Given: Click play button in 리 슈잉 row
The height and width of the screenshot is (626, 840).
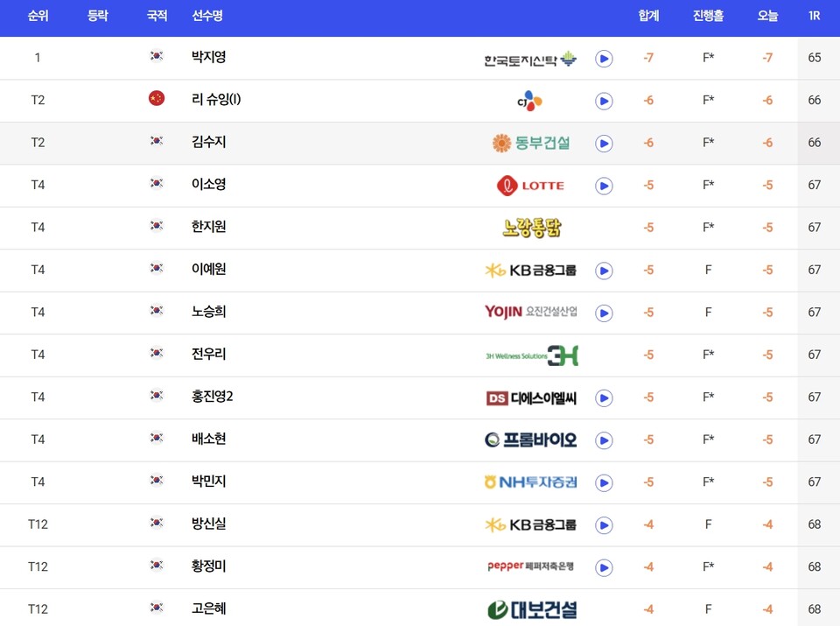Looking at the screenshot, I should click(x=604, y=101).
